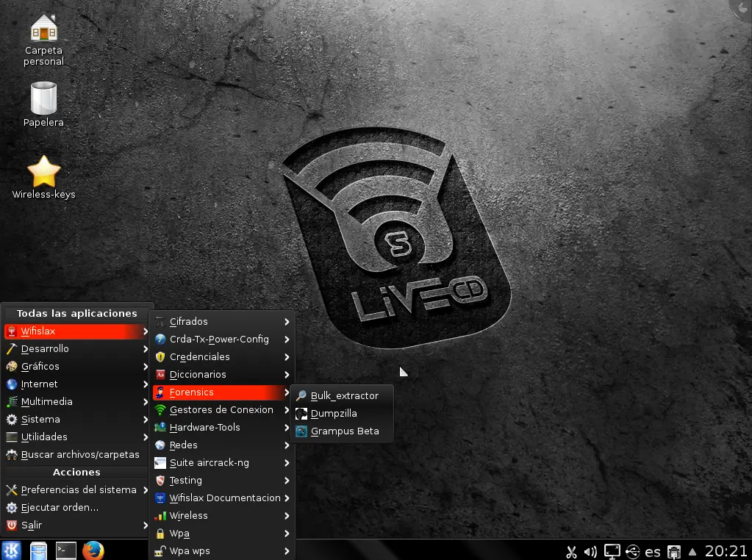The image size is (752, 560).
Task: Expand the Salir submenu arrow
Action: [146, 525]
